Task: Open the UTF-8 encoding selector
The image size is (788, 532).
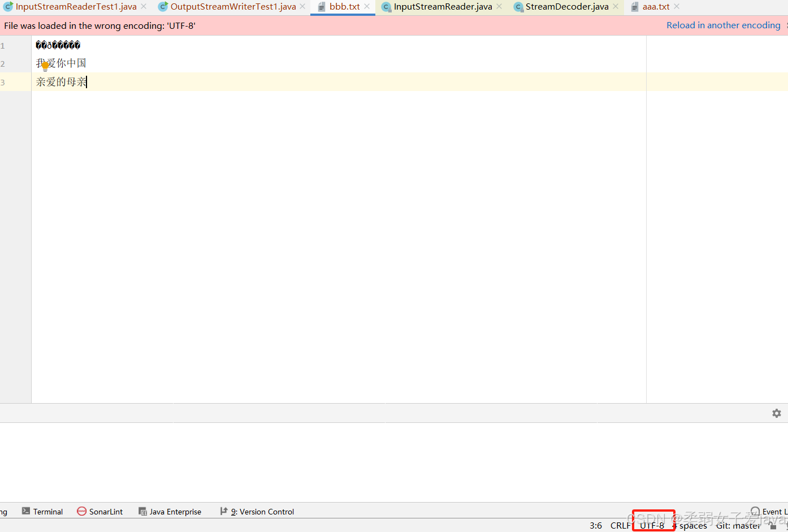Action: point(653,525)
